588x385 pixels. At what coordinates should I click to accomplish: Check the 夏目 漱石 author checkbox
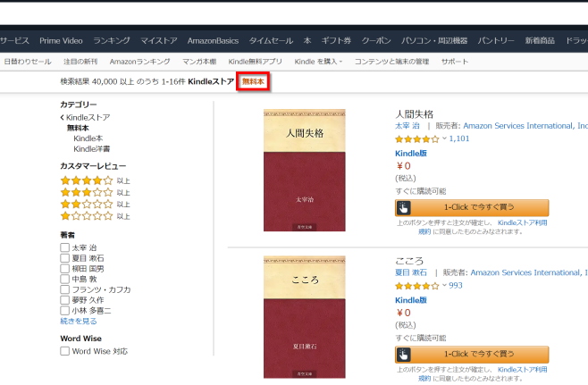pos(65,258)
